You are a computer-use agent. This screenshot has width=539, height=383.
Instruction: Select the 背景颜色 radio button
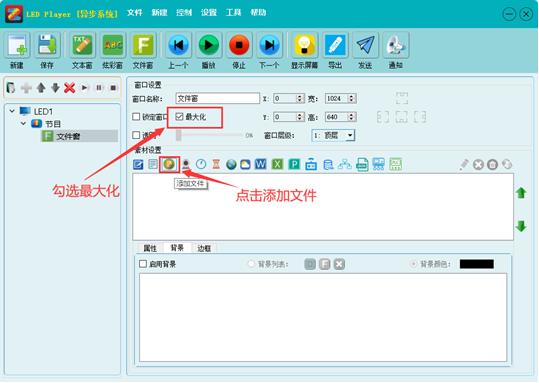pos(413,264)
